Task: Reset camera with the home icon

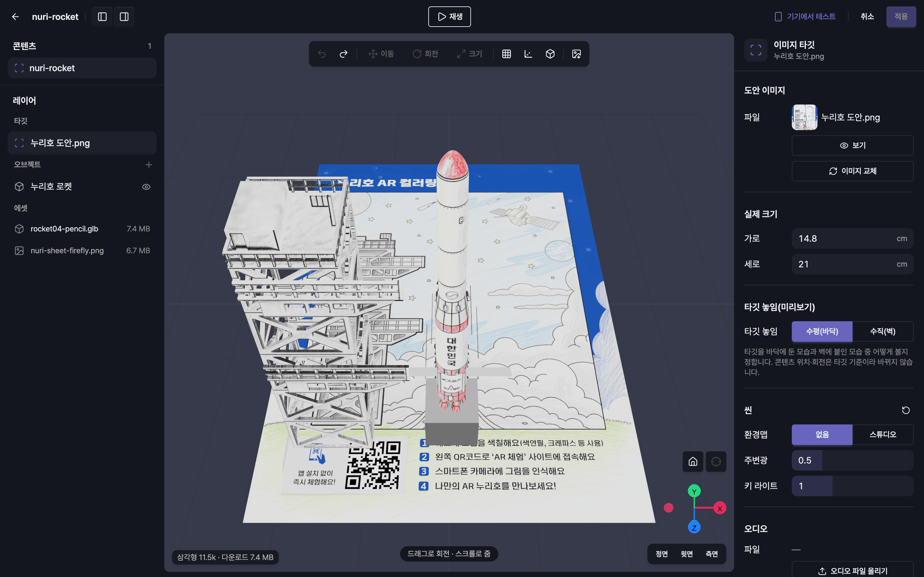Action: [693, 462]
